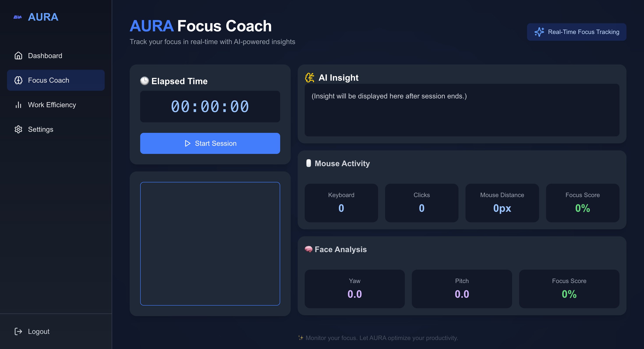Open the Settings menu item

coord(41,129)
